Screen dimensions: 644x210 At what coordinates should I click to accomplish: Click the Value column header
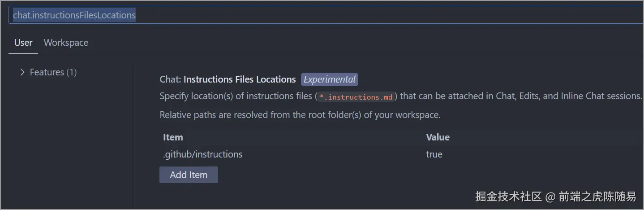438,137
